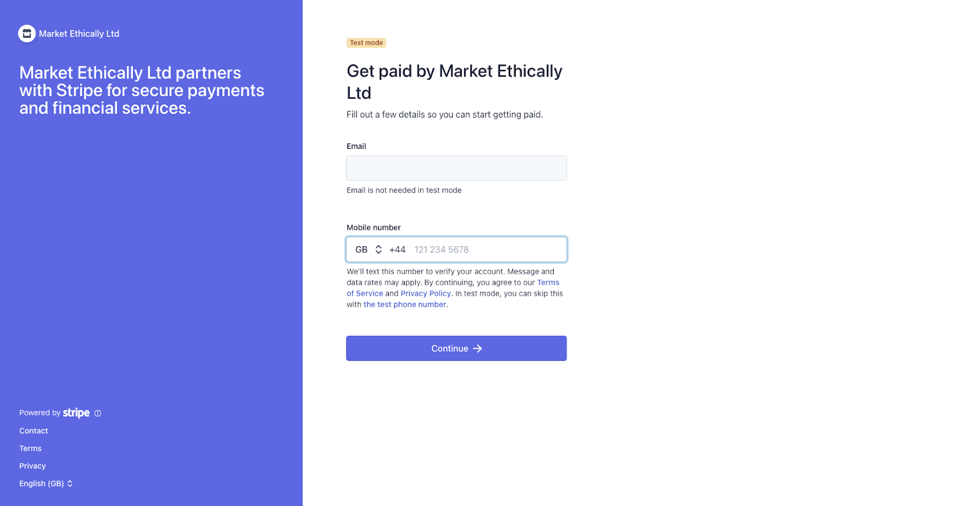Click the mobile number input field
Viewport: 980px width, 506px height.
tap(488, 249)
